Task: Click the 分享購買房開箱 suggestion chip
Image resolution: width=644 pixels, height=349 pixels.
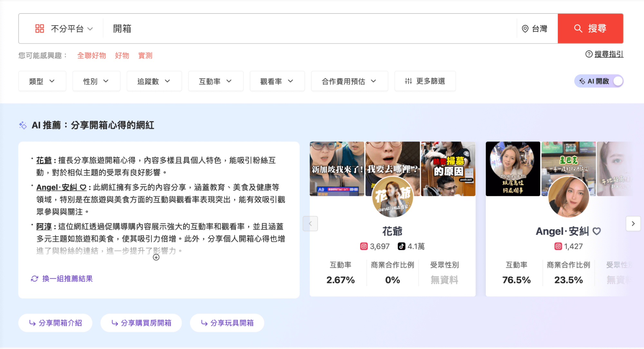Action: [x=141, y=323]
